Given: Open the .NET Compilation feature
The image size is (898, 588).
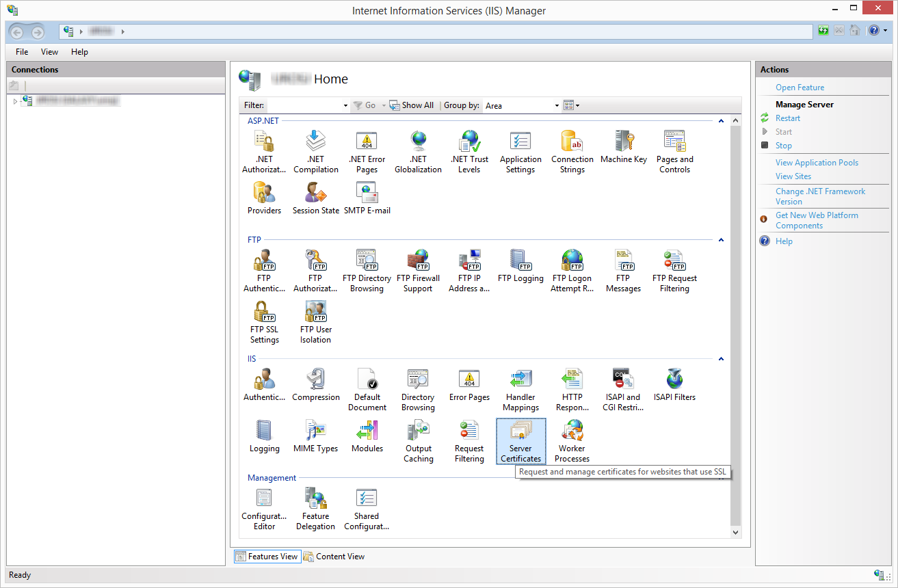Looking at the screenshot, I should (x=315, y=152).
